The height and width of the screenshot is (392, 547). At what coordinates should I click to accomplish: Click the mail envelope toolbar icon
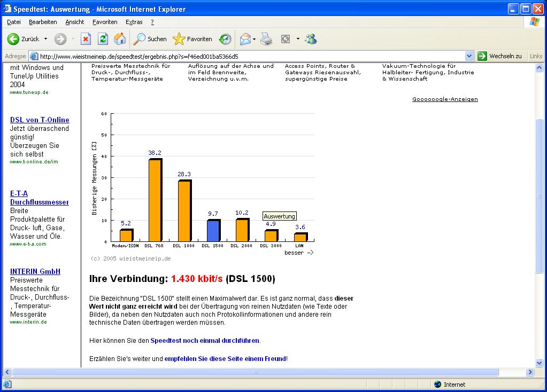(x=245, y=39)
